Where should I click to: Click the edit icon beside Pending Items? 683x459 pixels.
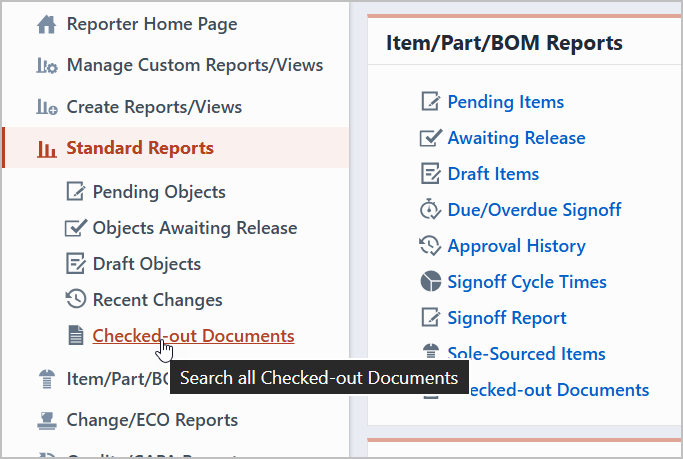[430, 101]
